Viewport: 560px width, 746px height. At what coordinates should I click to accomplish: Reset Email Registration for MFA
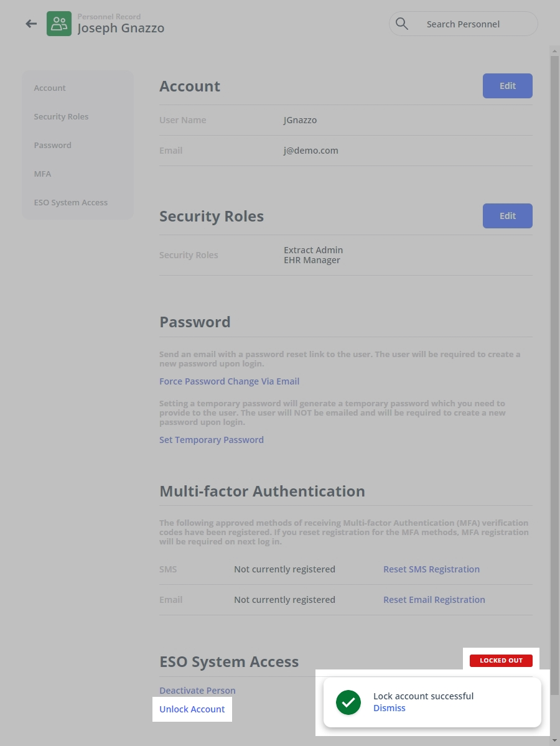pos(434,600)
